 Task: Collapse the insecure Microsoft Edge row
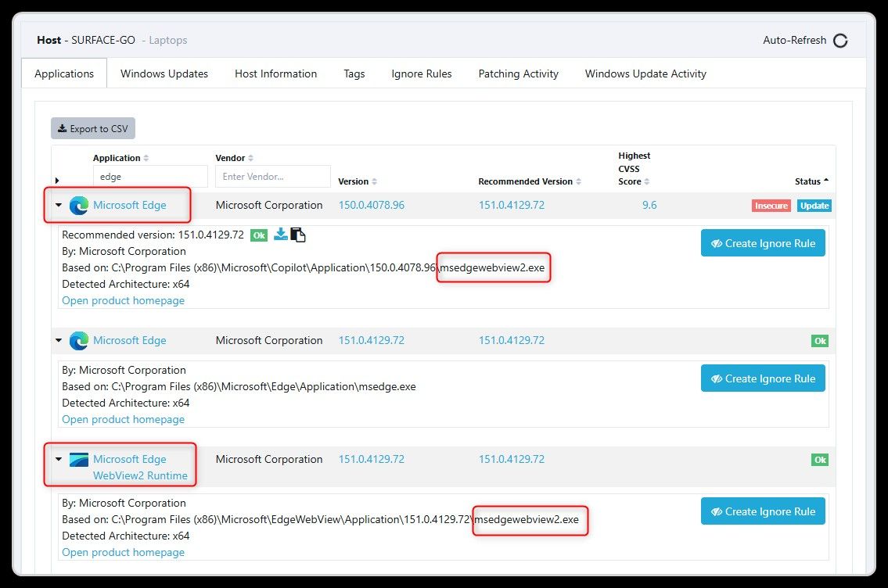[x=59, y=205]
